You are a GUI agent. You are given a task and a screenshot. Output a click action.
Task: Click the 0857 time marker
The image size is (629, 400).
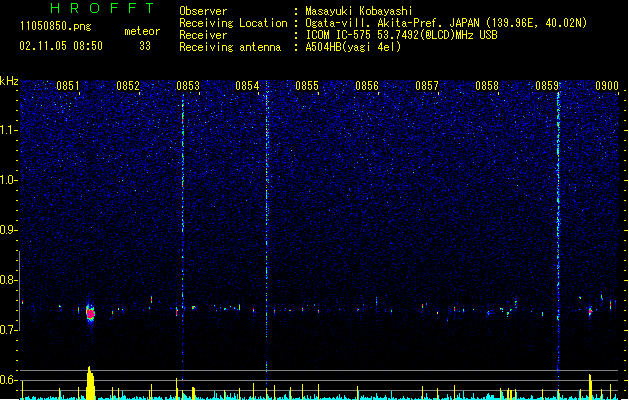coord(427,85)
